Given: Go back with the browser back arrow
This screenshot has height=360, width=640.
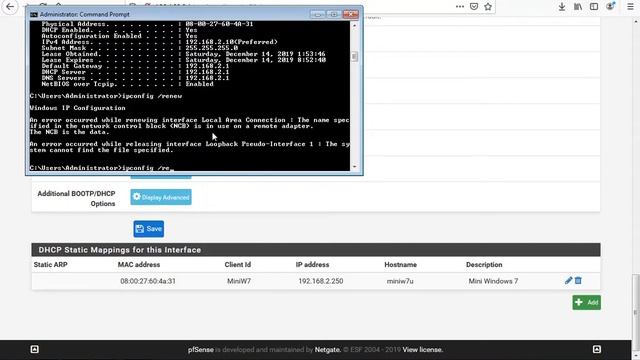Looking at the screenshot, I should point(10,7).
